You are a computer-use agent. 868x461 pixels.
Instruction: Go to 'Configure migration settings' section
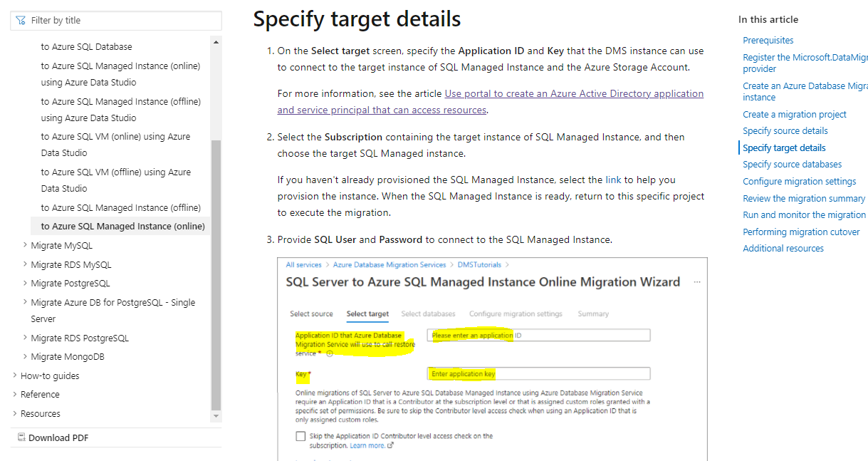800,182
